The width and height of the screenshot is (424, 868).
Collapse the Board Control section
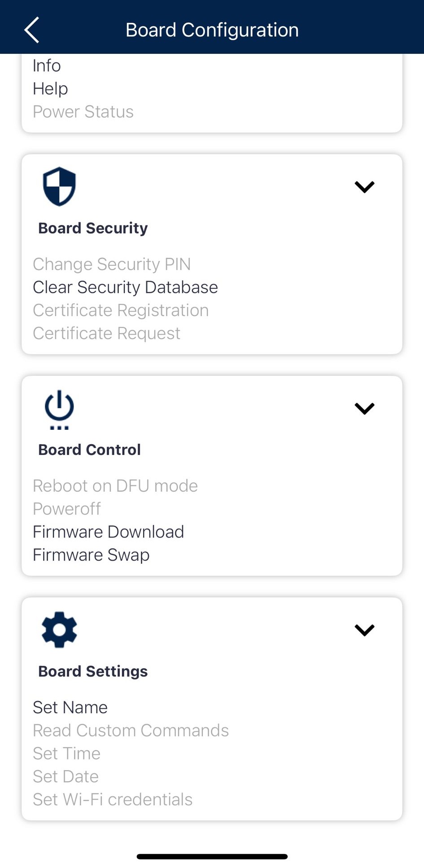364,408
